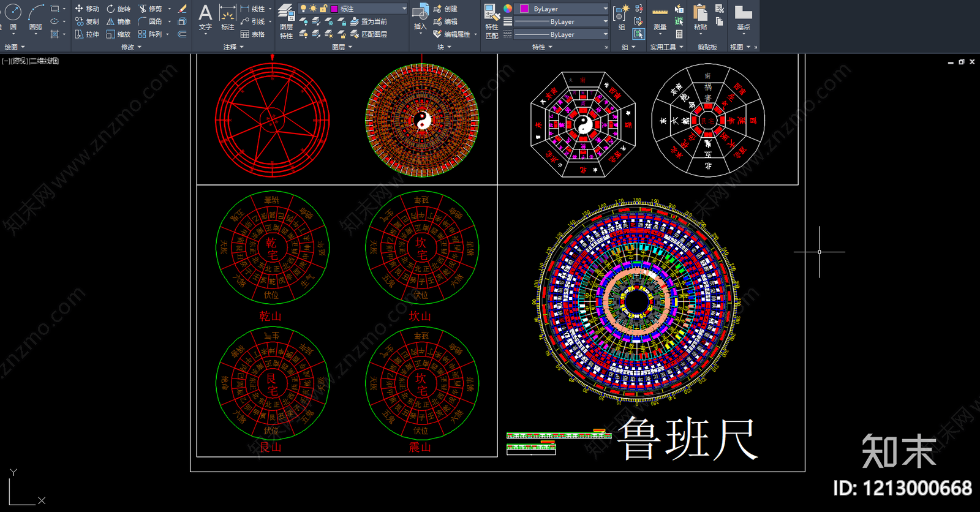Image resolution: width=980 pixels, height=512 pixels.
Task: Open the ByLayer object color dropdown
Action: coord(605,9)
